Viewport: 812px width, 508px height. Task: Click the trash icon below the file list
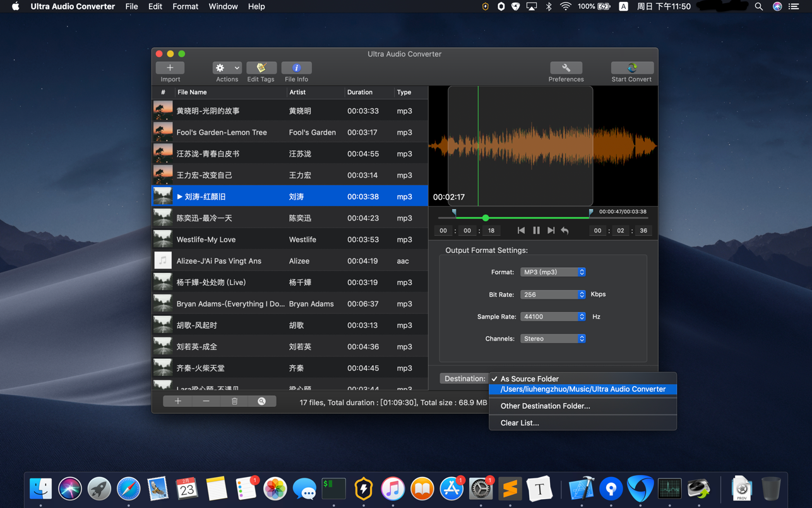[x=234, y=401]
